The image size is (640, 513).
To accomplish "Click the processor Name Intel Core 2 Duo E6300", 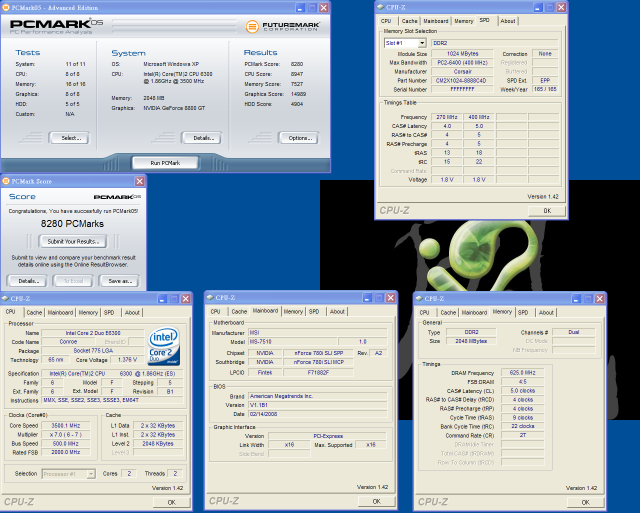I will pyautogui.click(x=93, y=333).
